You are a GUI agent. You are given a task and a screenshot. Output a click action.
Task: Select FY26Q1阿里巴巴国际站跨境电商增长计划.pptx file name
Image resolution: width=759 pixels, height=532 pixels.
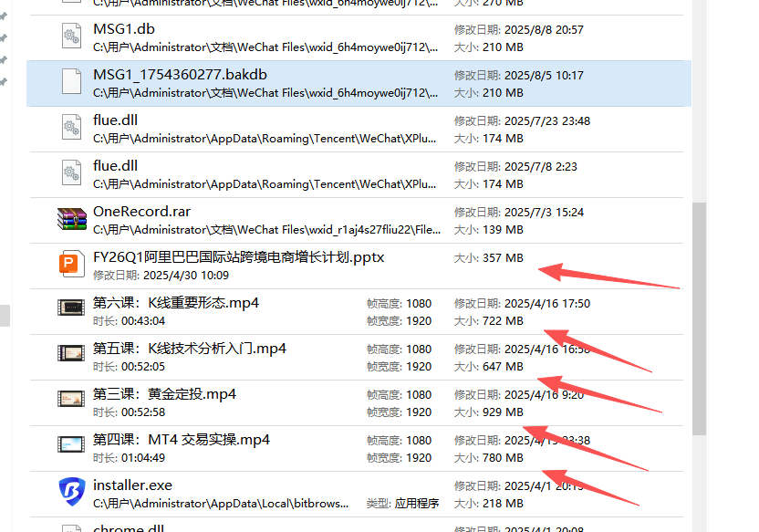point(239,257)
